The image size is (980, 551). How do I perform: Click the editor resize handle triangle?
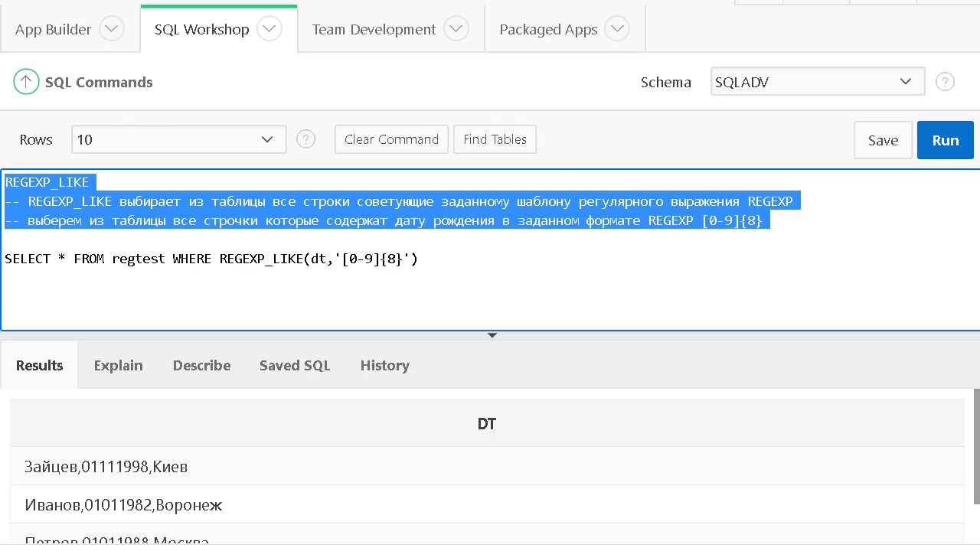coord(492,335)
